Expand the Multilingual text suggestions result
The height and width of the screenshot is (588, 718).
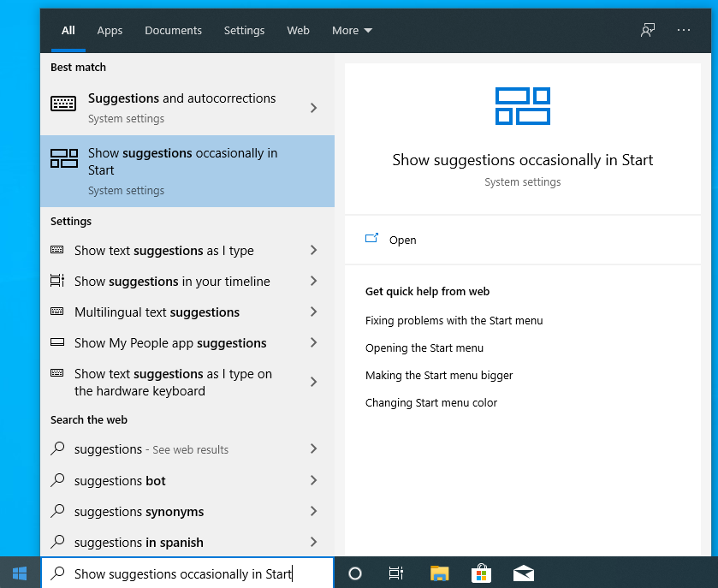click(314, 312)
